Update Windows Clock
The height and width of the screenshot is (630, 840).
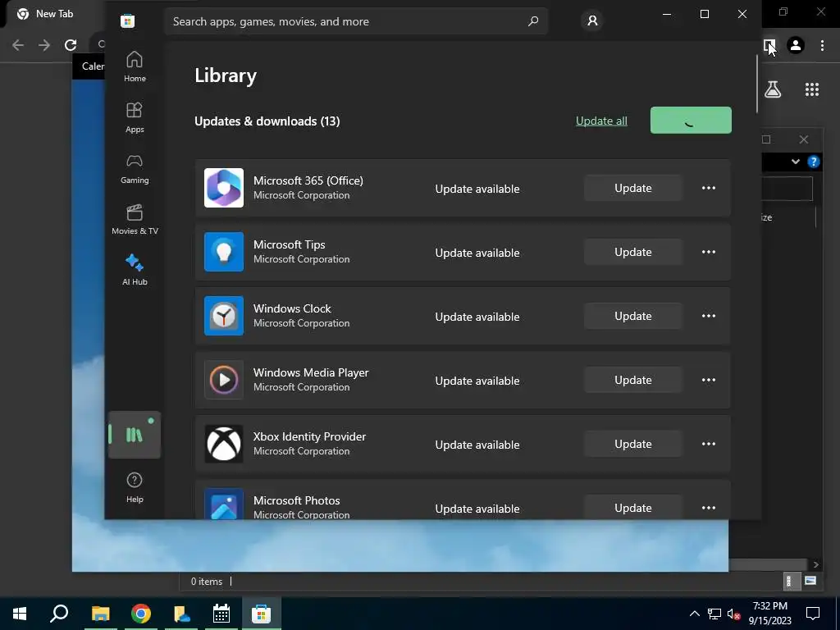tap(633, 316)
